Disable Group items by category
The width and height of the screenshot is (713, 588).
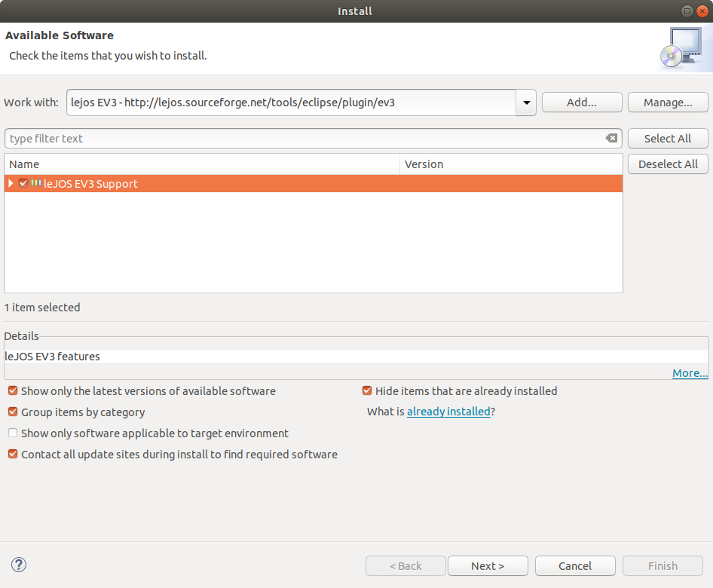12,412
